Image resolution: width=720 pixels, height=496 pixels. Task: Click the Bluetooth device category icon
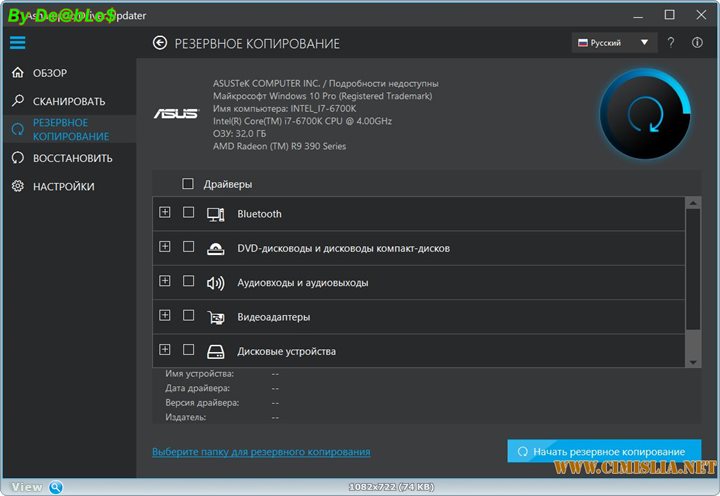[x=215, y=214]
